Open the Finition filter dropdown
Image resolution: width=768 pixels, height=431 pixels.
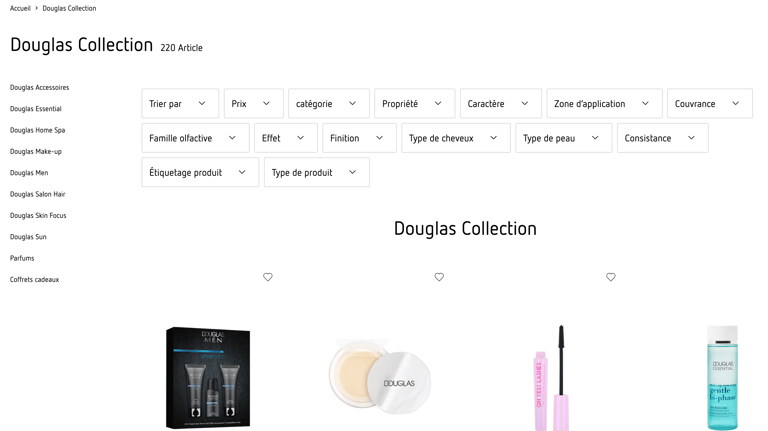pyautogui.click(x=360, y=138)
